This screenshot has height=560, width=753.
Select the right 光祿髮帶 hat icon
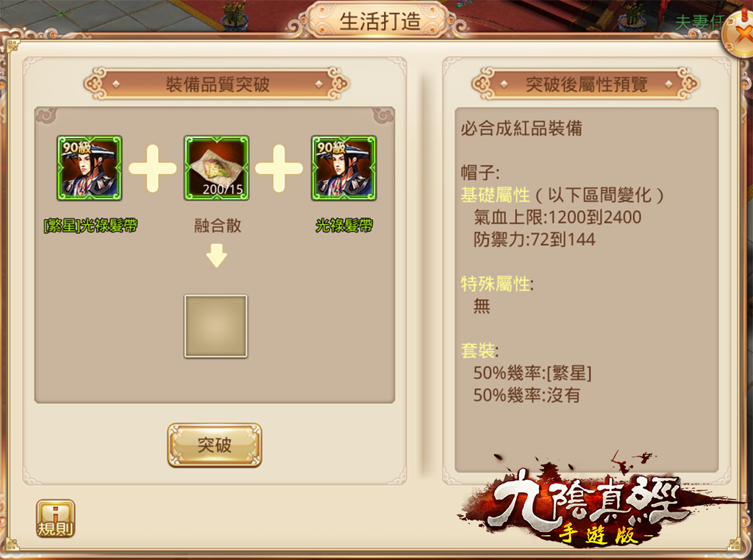[344, 168]
